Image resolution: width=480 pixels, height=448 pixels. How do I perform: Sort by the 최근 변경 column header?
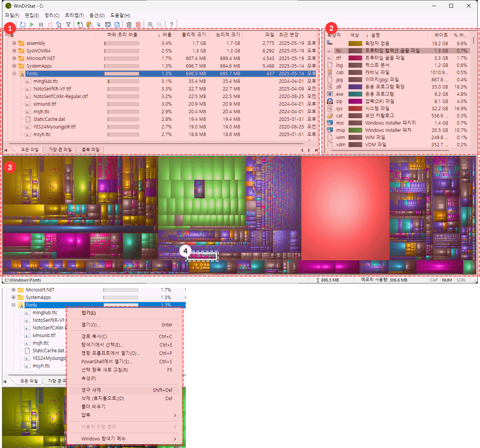(296, 35)
